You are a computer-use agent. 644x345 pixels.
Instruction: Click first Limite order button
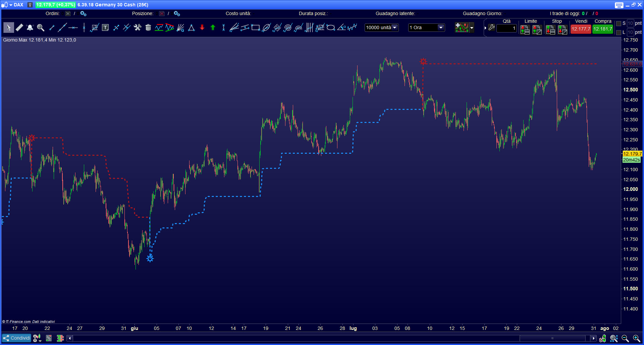click(525, 29)
